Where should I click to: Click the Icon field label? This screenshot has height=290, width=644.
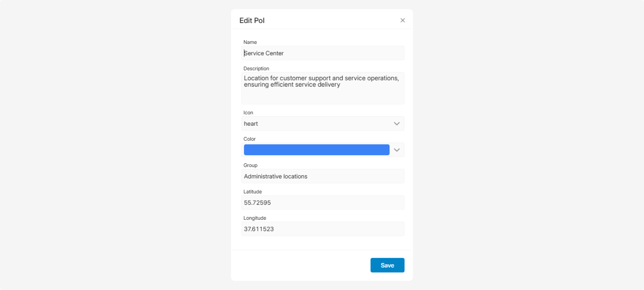[248, 113]
